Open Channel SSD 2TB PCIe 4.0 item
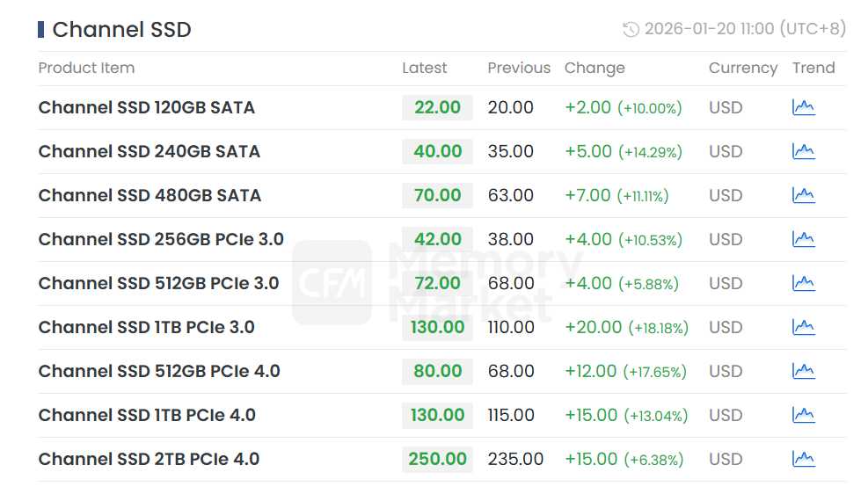The height and width of the screenshot is (494, 868). click(149, 459)
